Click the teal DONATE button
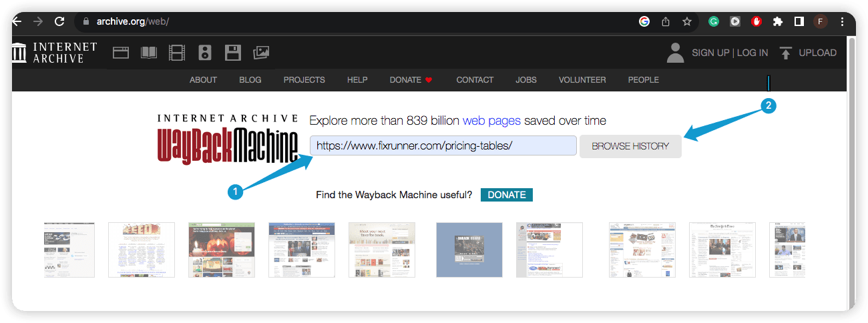Image resolution: width=868 pixels, height=323 pixels. point(507,195)
